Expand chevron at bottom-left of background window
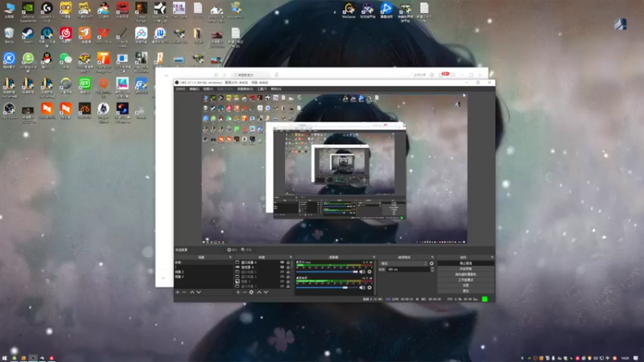 pos(163,278)
